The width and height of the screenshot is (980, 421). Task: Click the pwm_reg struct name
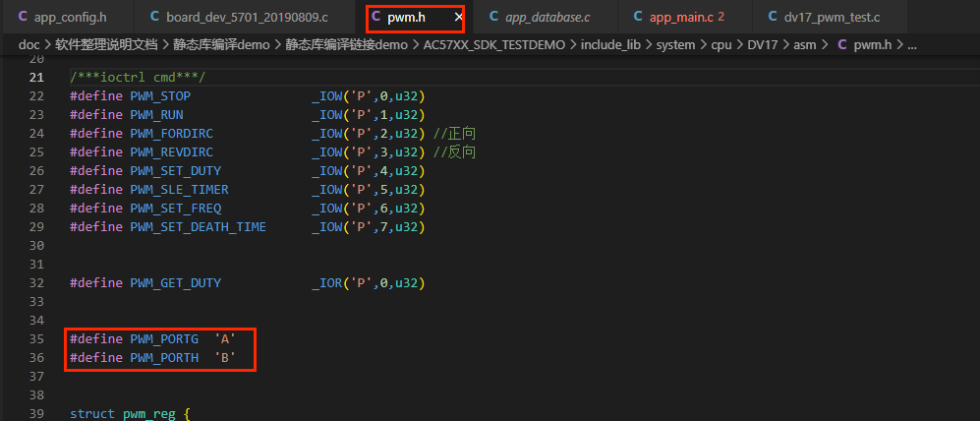point(150,414)
